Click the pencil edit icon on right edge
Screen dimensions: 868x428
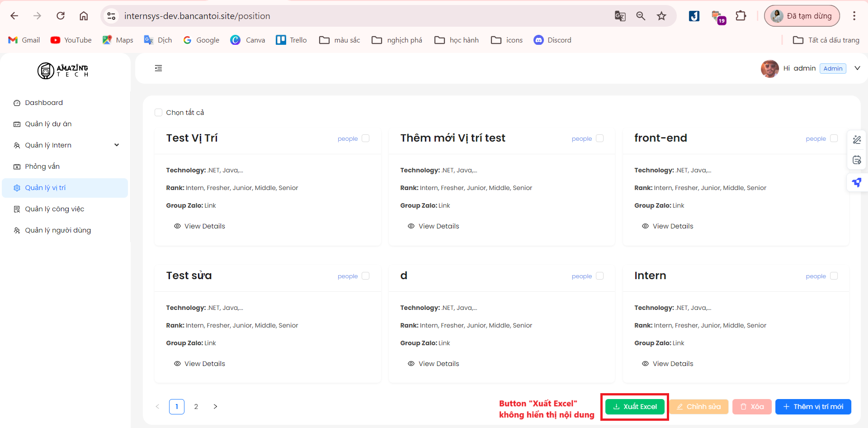[857, 140]
